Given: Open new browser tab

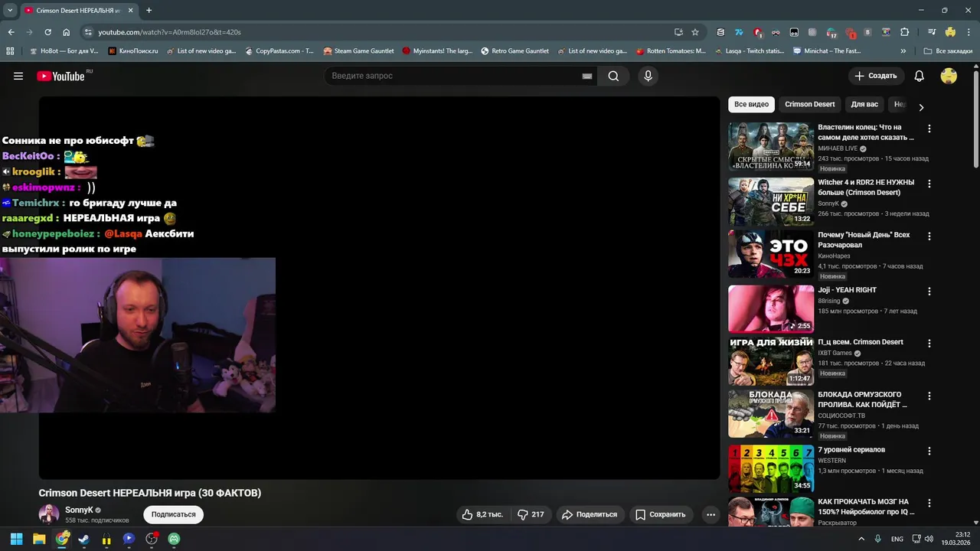Looking at the screenshot, I should [149, 11].
